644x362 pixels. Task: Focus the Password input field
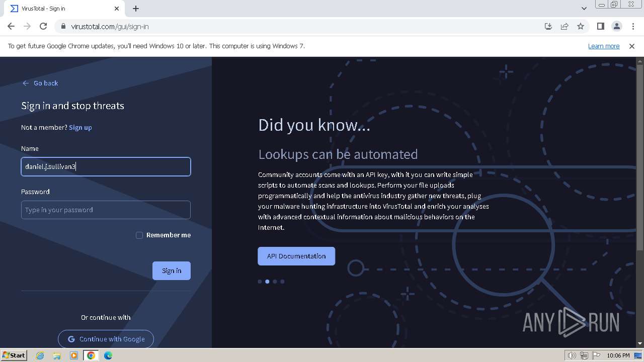106,210
